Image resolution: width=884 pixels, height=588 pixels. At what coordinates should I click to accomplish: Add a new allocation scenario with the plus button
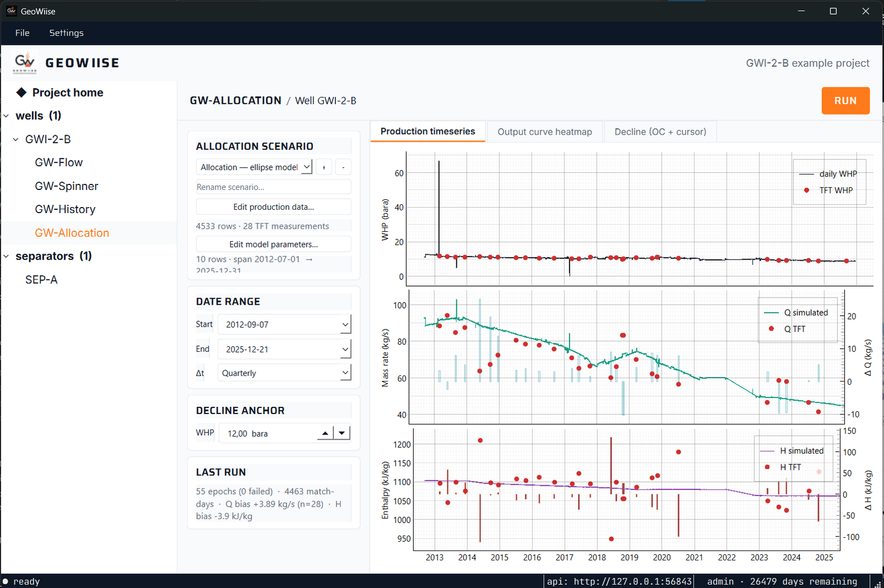coord(324,167)
